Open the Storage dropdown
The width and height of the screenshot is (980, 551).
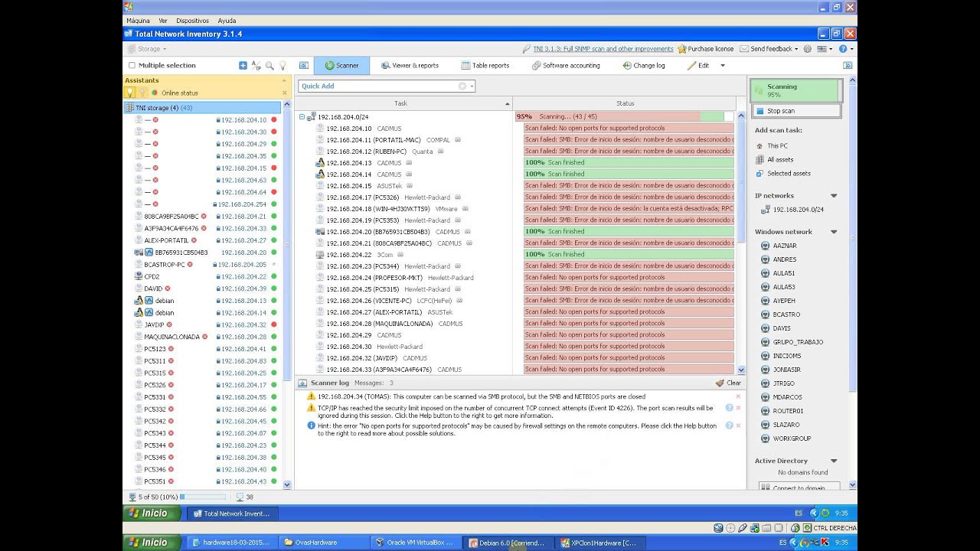pyautogui.click(x=147, y=49)
